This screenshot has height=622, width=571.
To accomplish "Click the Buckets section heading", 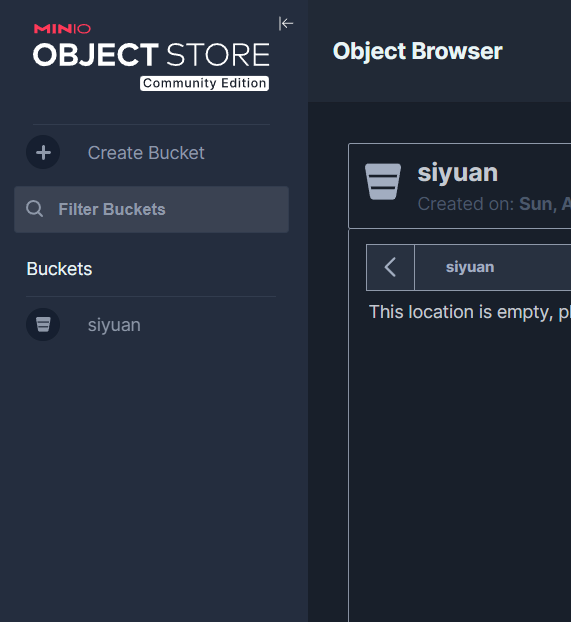I will click(x=59, y=269).
